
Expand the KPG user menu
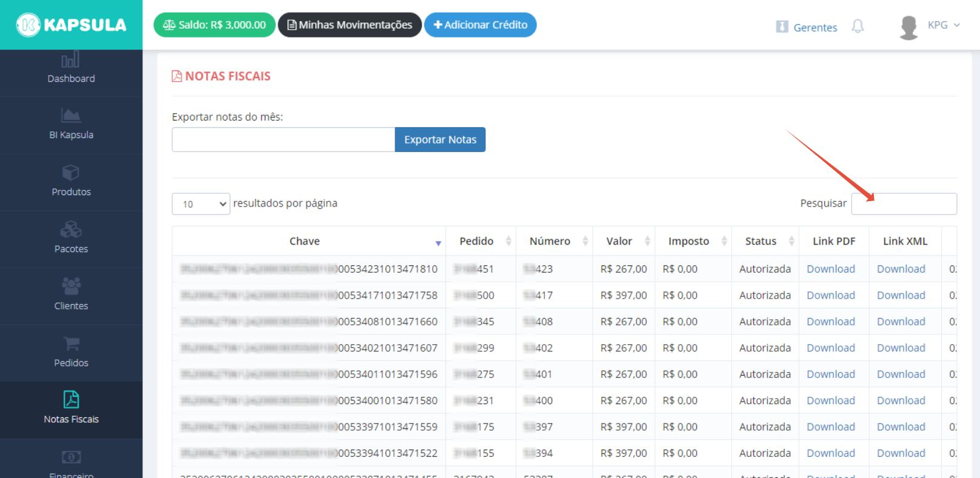pos(944,25)
